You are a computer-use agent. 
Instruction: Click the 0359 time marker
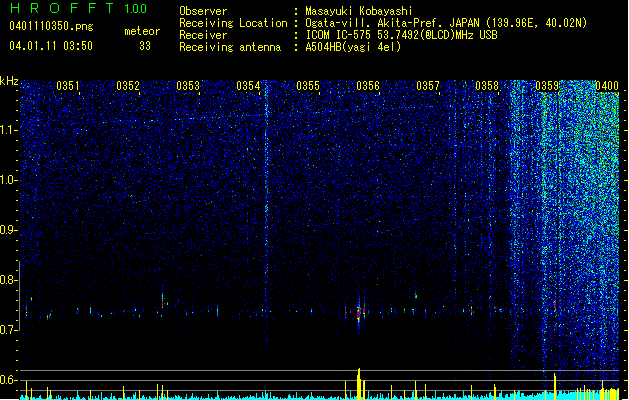(x=547, y=86)
